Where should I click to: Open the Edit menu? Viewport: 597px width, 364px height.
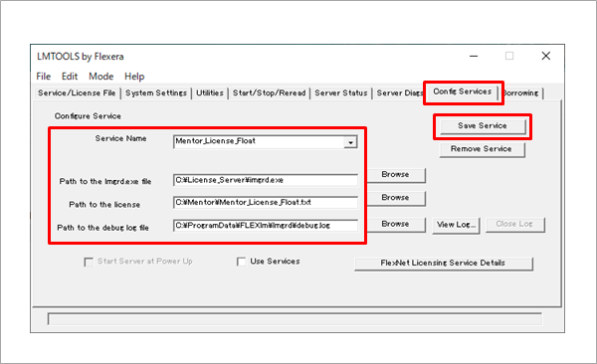pos(70,77)
